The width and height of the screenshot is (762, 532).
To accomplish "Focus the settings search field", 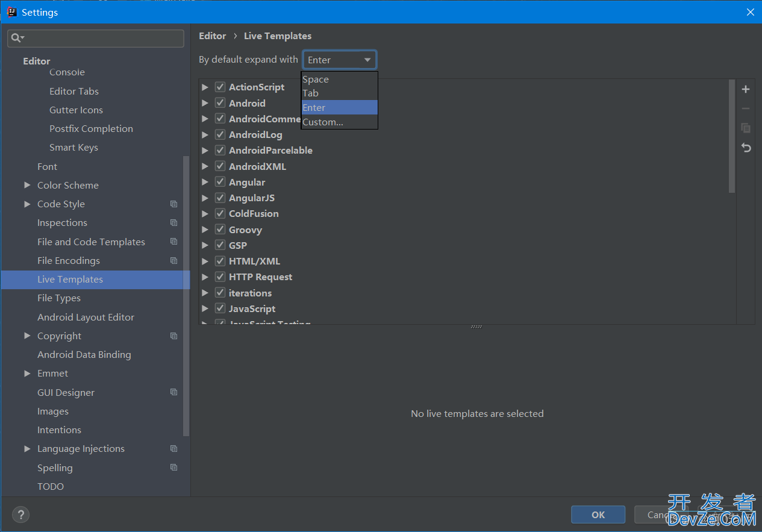I will [x=96, y=38].
